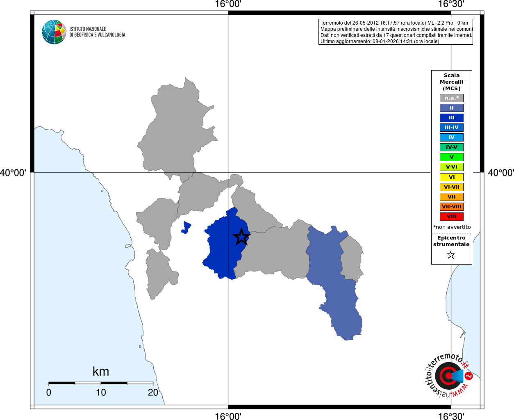Viewport: 514px width, 420px height.
Task: Select the III-IV intensity legend swatch
Action: pyautogui.click(x=451, y=128)
